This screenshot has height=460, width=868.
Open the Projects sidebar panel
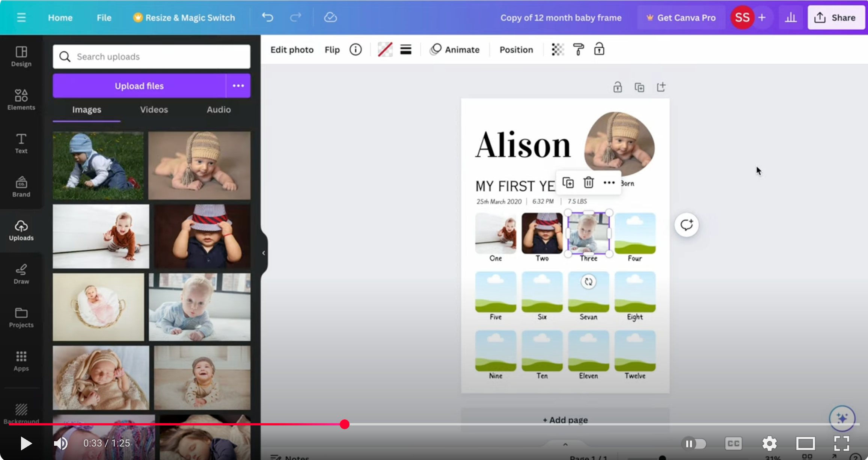(21, 318)
